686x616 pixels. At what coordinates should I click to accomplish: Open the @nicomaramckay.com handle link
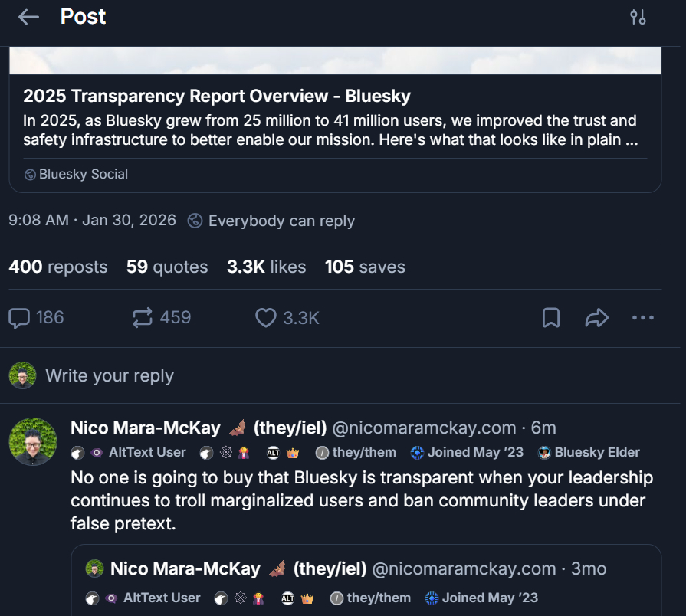click(423, 428)
